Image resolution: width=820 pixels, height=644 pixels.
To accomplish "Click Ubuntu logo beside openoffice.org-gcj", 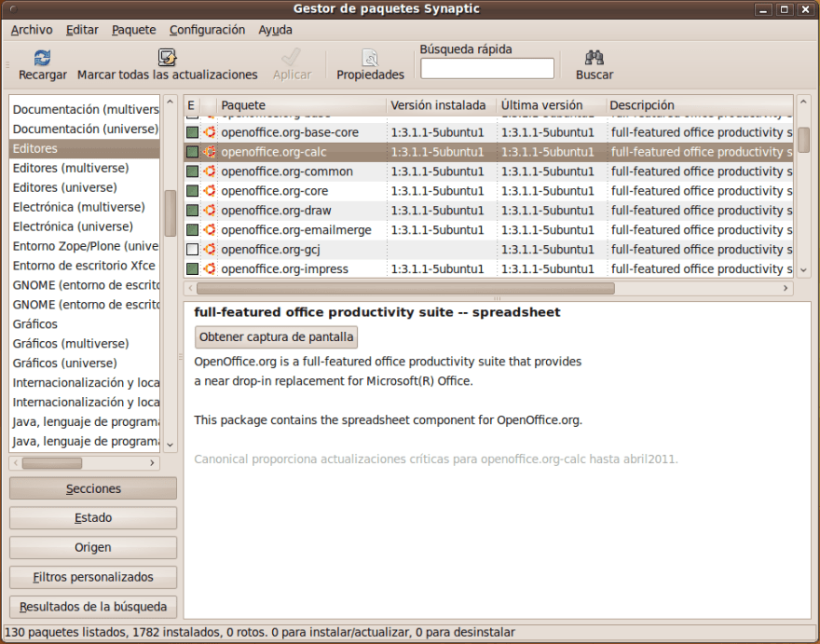I will 209,250.
